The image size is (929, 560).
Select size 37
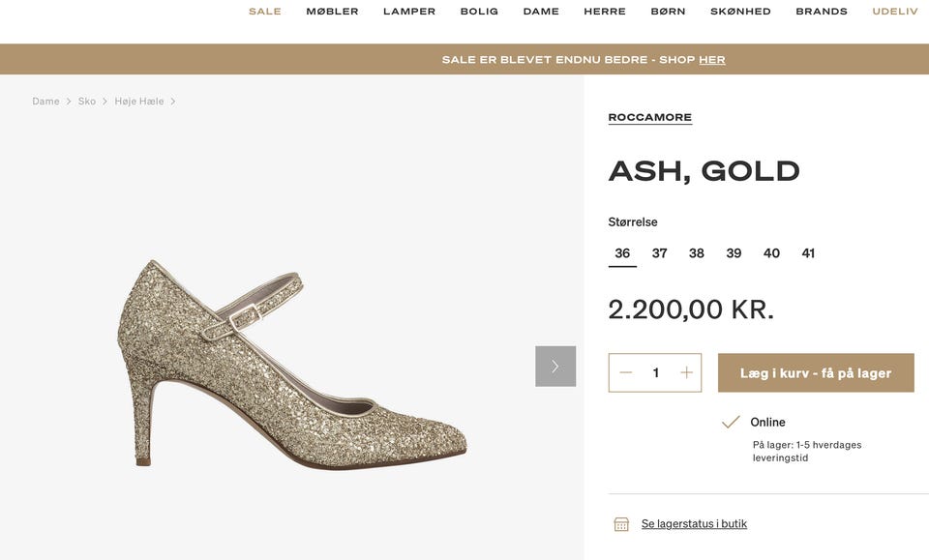coord(659,253)
